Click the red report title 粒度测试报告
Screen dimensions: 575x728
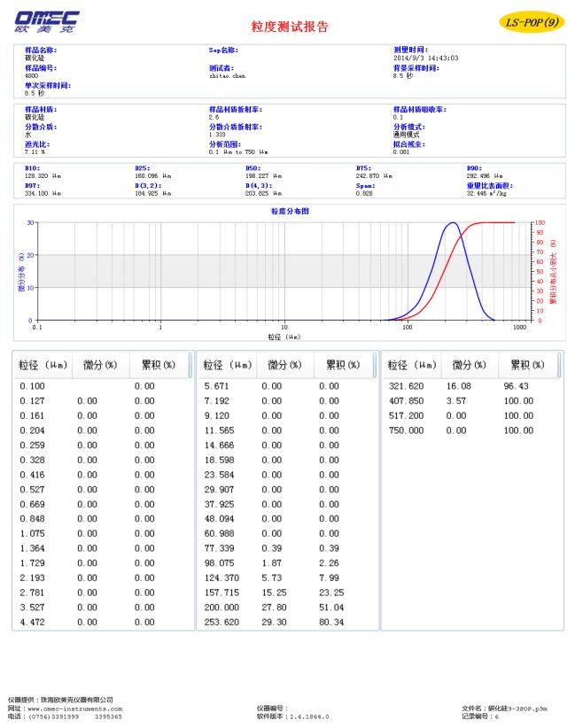290,27
